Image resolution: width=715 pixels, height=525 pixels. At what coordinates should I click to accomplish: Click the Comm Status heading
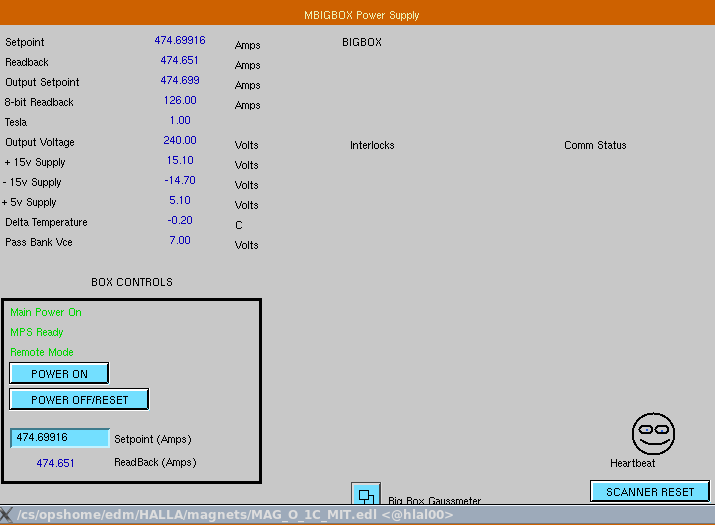coord(595,146)
